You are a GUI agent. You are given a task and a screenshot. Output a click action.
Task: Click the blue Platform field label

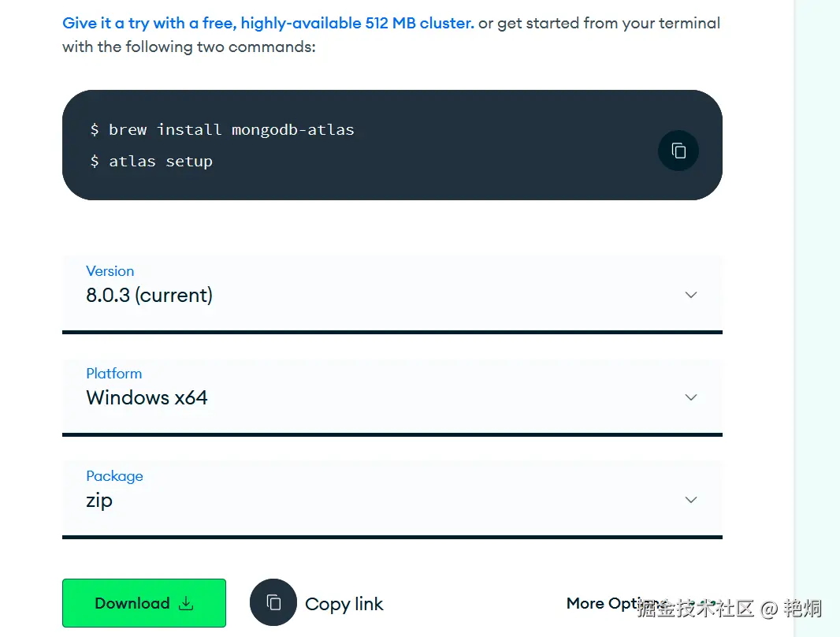pyautogui.click(x=114, y=374)
